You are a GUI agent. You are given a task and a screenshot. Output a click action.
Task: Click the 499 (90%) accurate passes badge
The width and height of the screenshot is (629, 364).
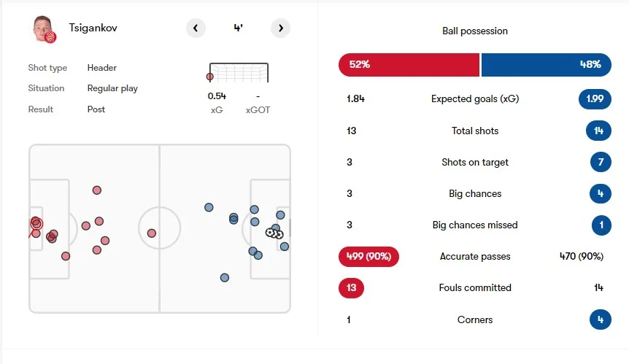(368, 256)
